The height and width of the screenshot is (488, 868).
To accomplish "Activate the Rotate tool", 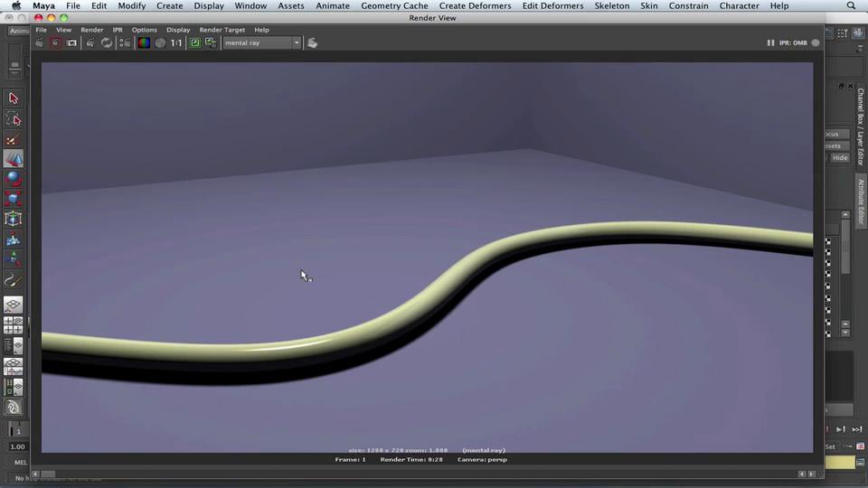I will pyautogui.click(x=14, y=179).
